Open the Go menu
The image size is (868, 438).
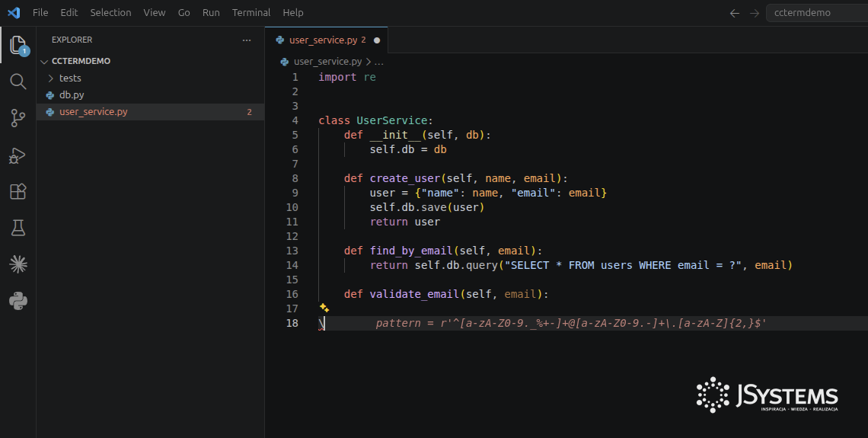click(x=184, y=12)
